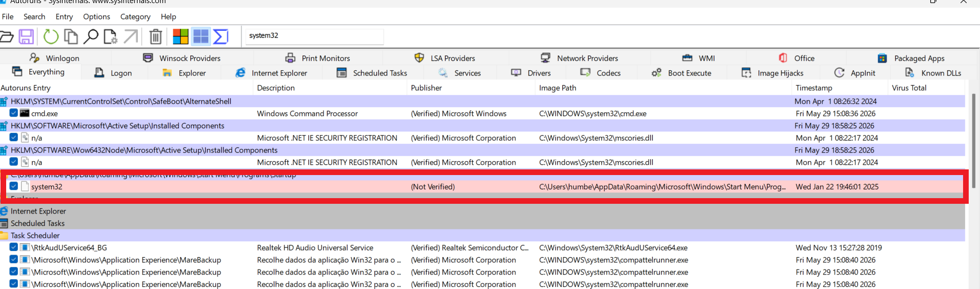Switch to the Drivers tab
Image resolution: width=980 pixels, height=289 pixels.
[531, 73]
